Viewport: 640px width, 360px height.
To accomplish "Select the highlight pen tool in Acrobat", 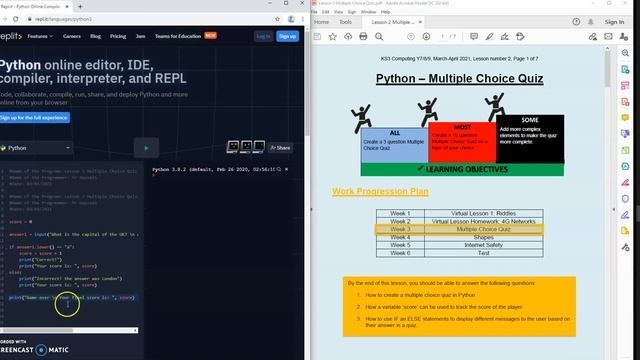I will click(x=489, y=37).
